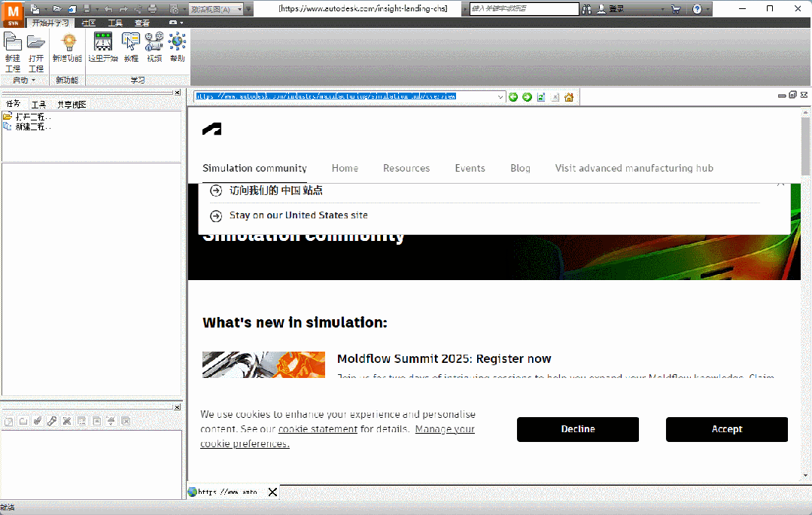Click the Open Project (打开工程) item in task tree
Screen dimensions: 812x515
click(27, 117)
